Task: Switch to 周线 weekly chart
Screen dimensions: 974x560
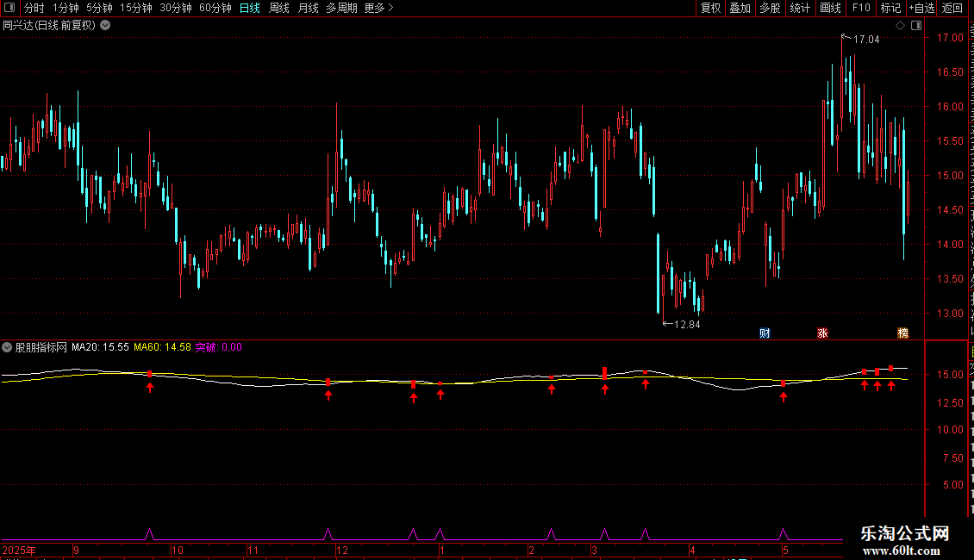Action: coord(279,8)
